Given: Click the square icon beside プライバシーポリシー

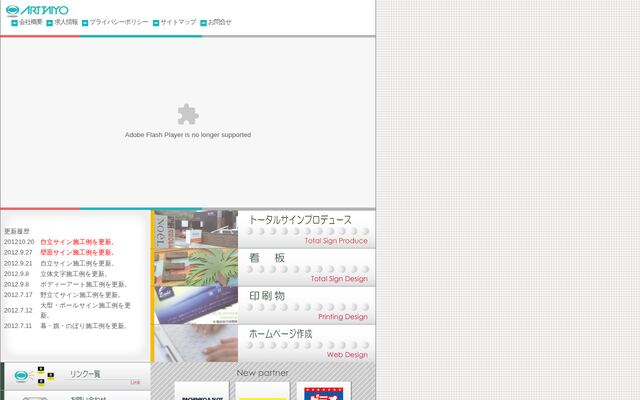Looking at the screenshot, I should click(x=85, y=23).
